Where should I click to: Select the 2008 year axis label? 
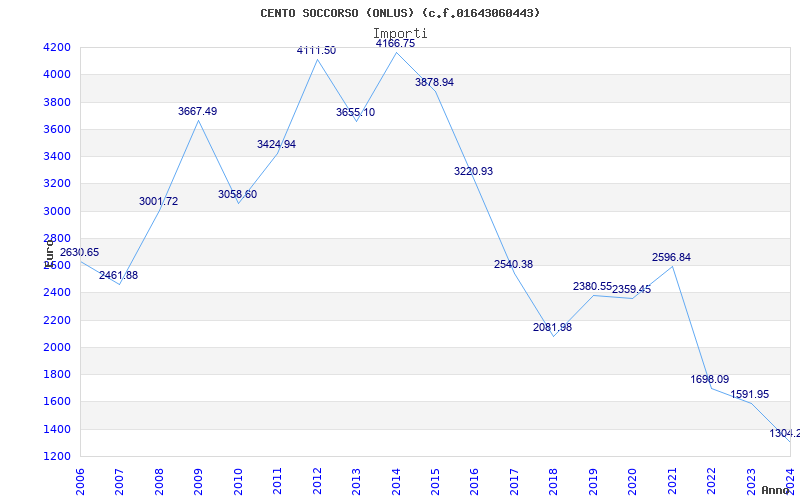click(x=159, y=482)
